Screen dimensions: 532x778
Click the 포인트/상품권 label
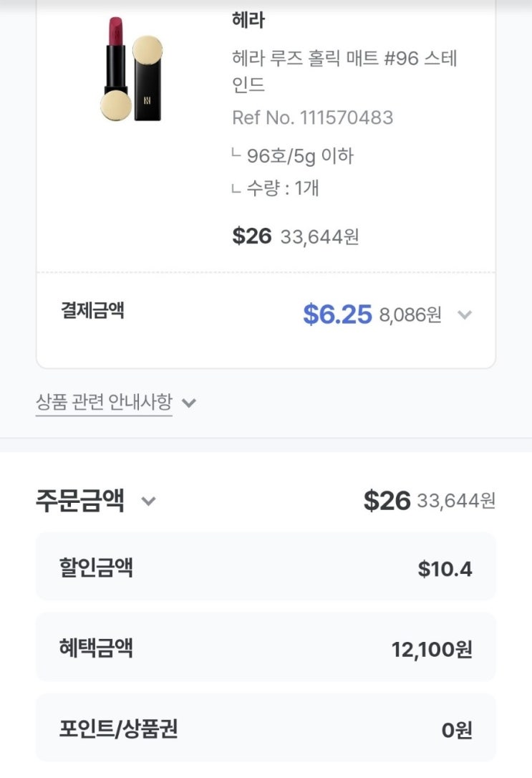click(118, 729)
